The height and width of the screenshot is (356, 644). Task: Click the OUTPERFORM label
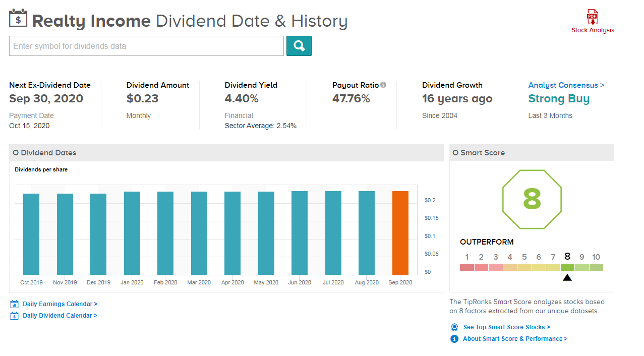pos(487,242)
